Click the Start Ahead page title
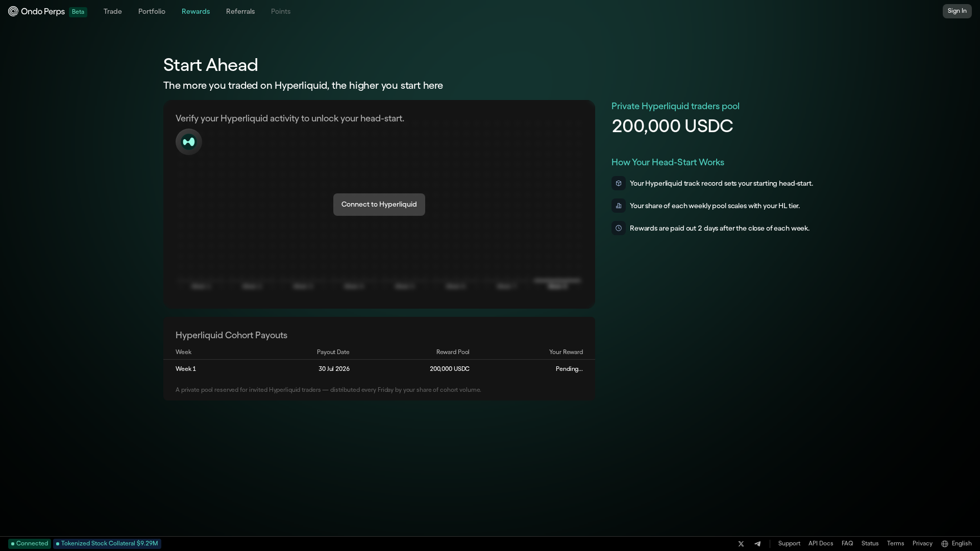Image resolution: width=980 pixels, height=551 pixels. [x=210, y=65]
